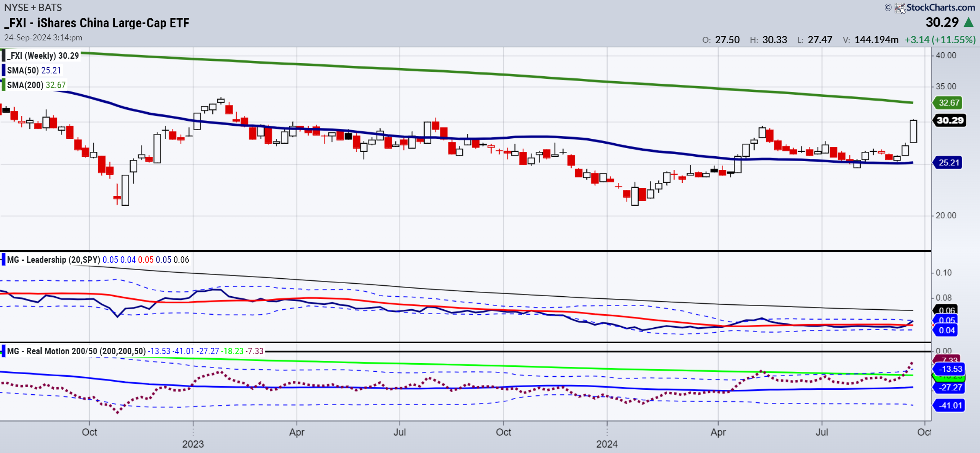Click the open value 27.50
Viewport: 980px width, 453px height.
click(727, 40)
